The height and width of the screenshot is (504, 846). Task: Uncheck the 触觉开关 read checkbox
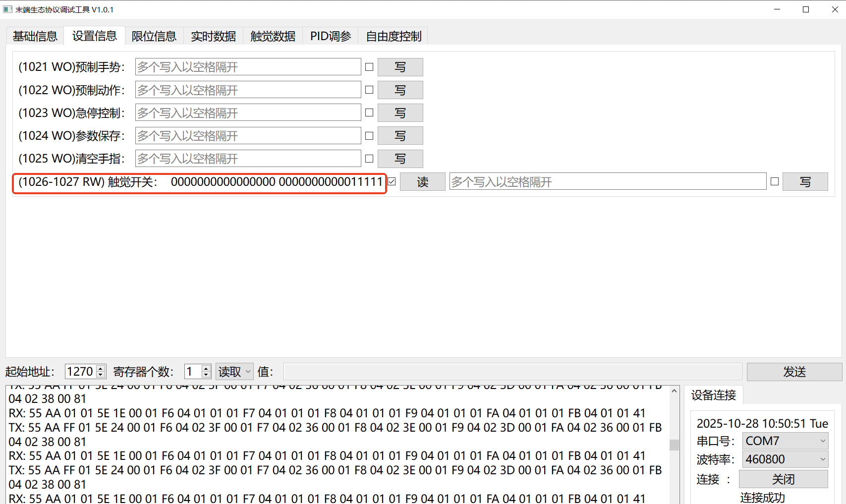392,181
